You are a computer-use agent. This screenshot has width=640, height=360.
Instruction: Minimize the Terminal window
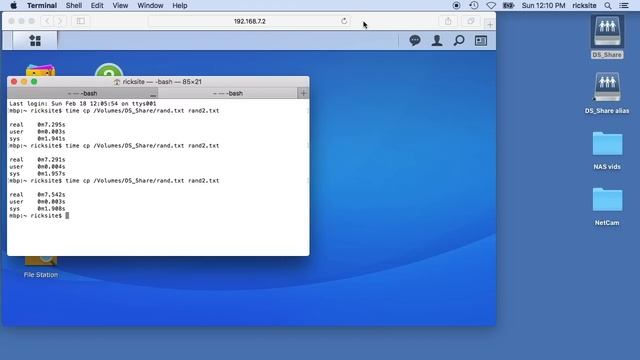point(24,82)
